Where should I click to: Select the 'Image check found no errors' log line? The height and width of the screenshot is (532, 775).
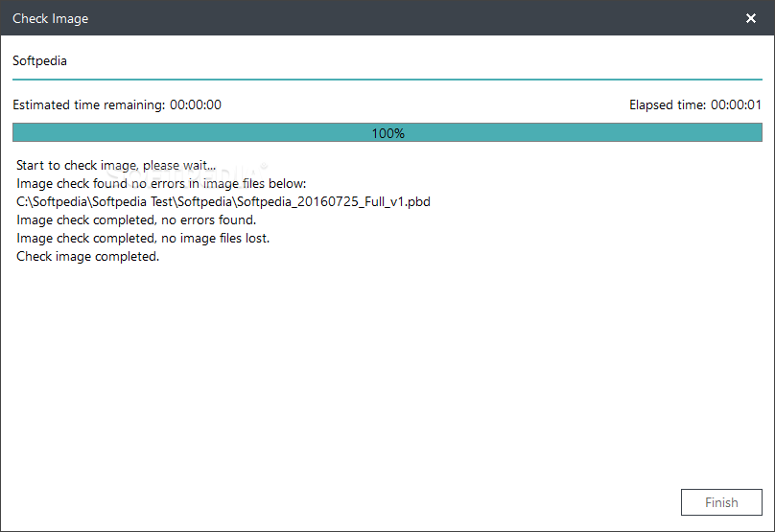pos(161,183)
